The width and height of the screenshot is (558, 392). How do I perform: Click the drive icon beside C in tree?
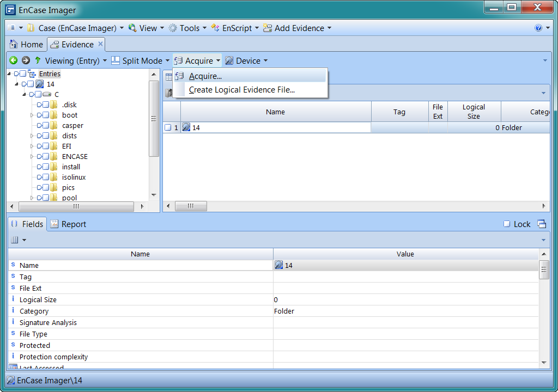[47, 94]
